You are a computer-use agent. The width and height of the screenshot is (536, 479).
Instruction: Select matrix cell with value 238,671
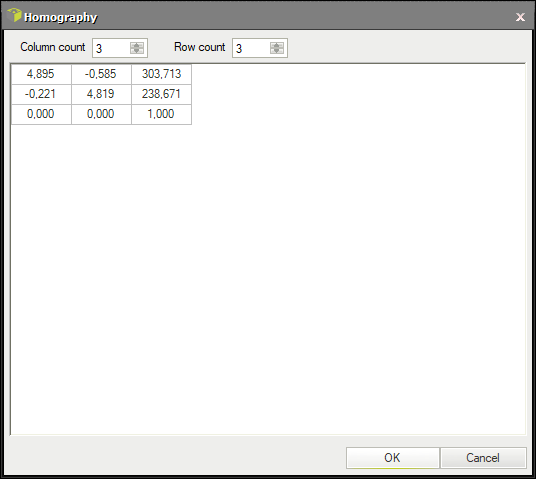[x=161, y=94]
